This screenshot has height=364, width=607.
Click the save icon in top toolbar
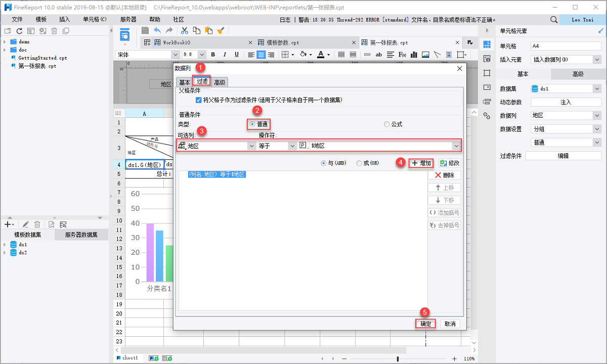pos(145,31)
